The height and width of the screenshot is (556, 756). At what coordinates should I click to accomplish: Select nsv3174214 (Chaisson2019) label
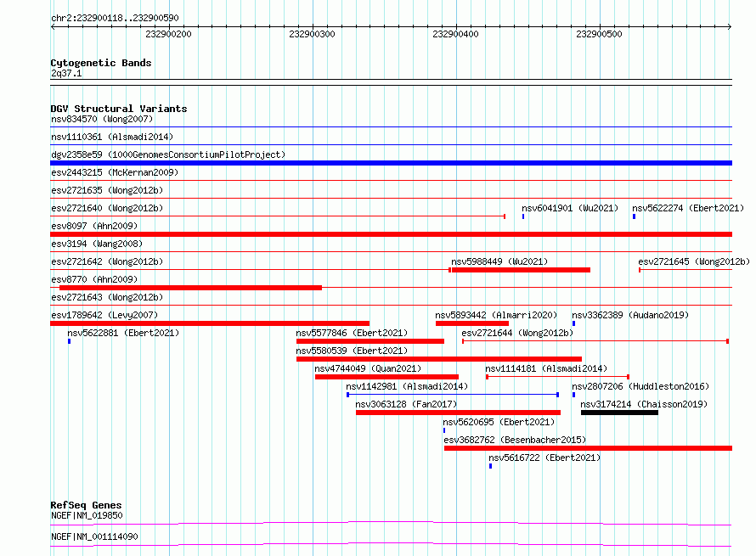644,404
